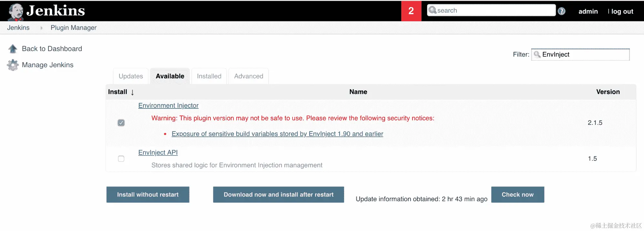Click the magnifier icon in Filter box
Image resolution: width=644 pixels, height=231 pixels.
(537, 55)
